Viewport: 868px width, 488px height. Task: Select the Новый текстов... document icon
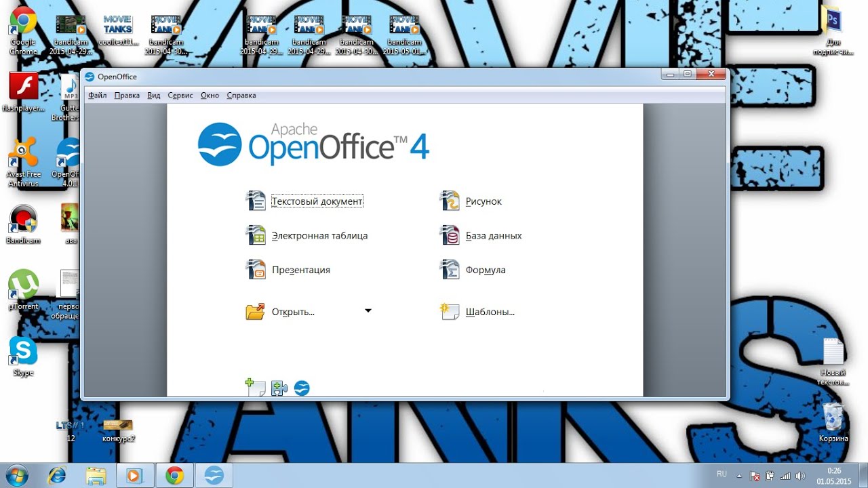click(833, 362)
